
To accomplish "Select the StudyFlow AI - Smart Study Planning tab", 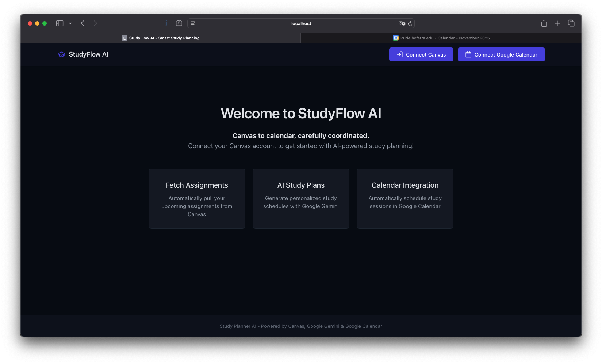I will tap(161, 38).
